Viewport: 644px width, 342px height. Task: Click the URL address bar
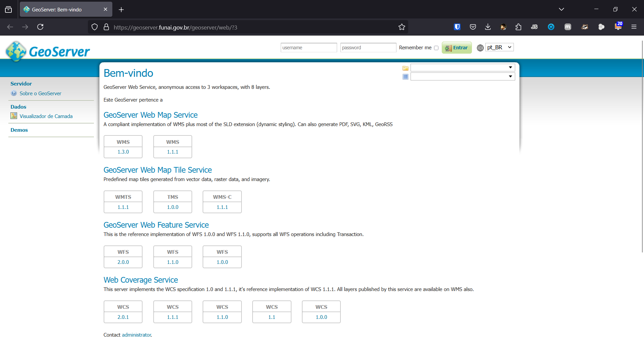pos(248,27)
